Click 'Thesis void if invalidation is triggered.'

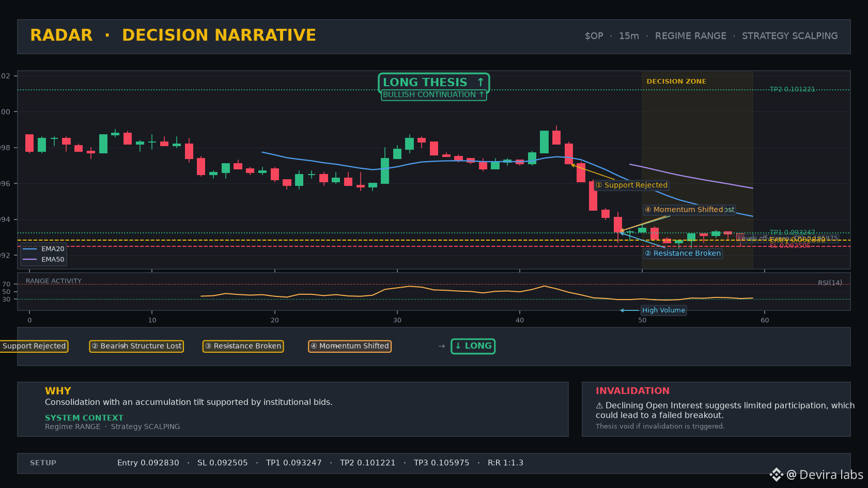tap(660, 427)
